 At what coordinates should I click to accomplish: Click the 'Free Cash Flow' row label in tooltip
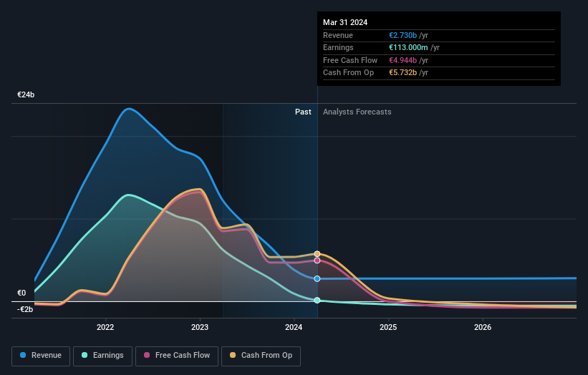(350, 60)
